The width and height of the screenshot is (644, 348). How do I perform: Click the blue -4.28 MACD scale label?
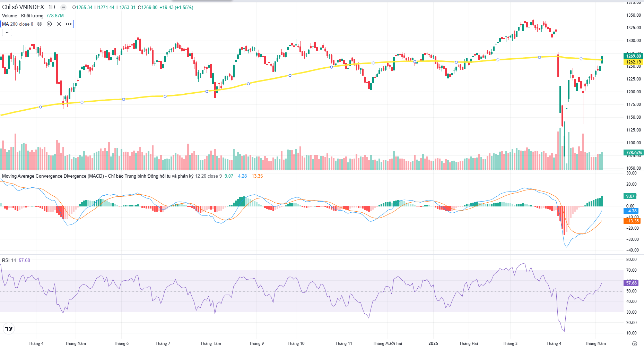632,211
